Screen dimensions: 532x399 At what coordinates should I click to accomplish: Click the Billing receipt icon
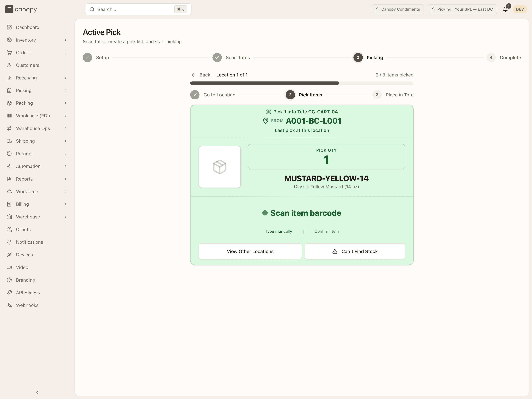[9, 204]
